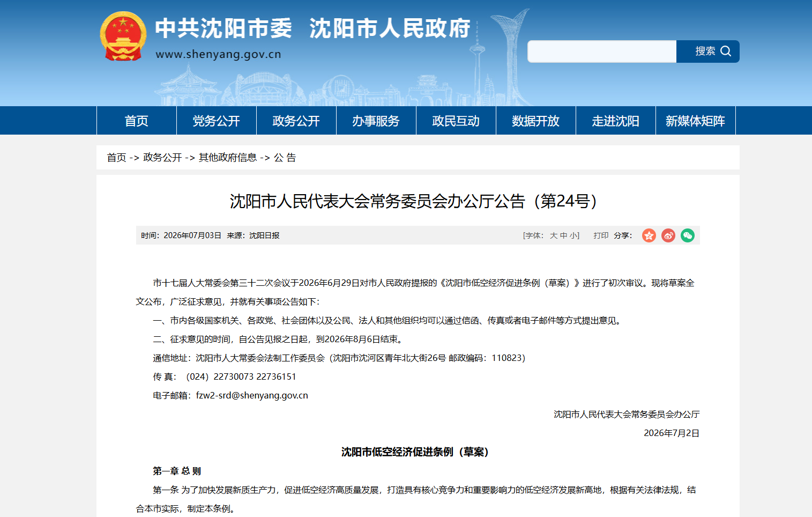
Task: Click paragraph starting 二、征求意见的时间
Action: 279,339
